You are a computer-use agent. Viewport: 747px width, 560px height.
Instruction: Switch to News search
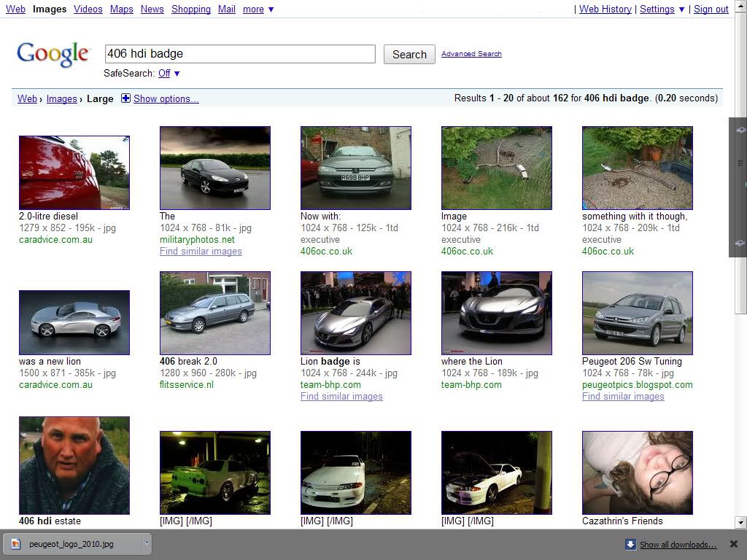pyautogui.click(x=152, y=9)
